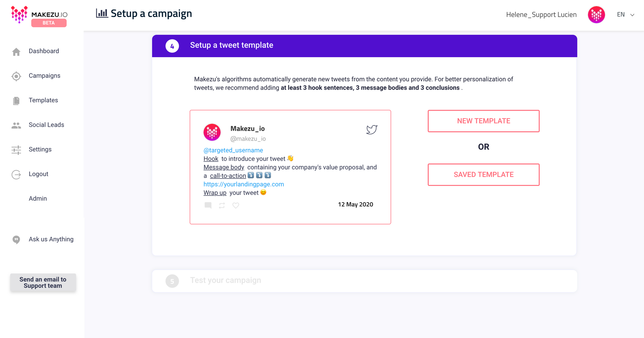Click the SAVED TEMPLATE button

point(483,175)
